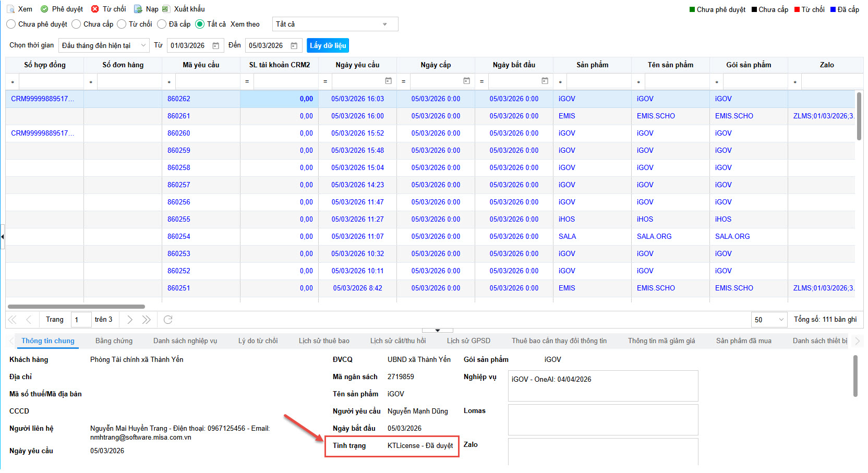The height and width of the screenshot is (473, 868).
Task: Click the pagination refresh icon
Action: [168, 320]
